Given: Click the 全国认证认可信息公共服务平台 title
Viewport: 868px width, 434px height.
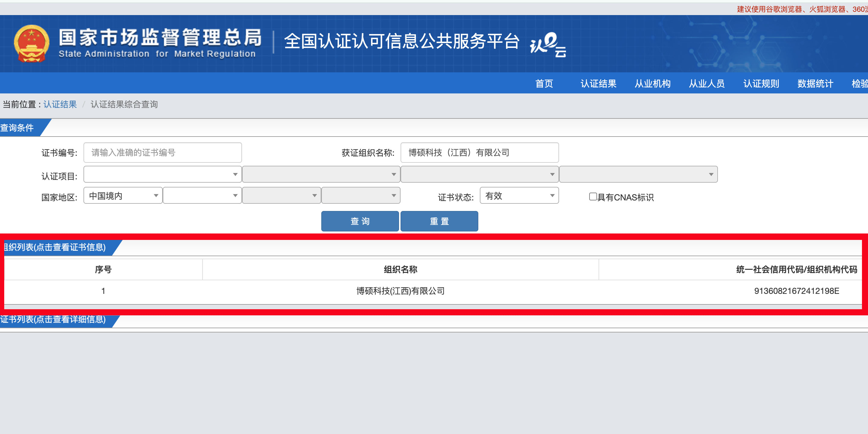Looking at the screenshot, I should click(402, 42).
